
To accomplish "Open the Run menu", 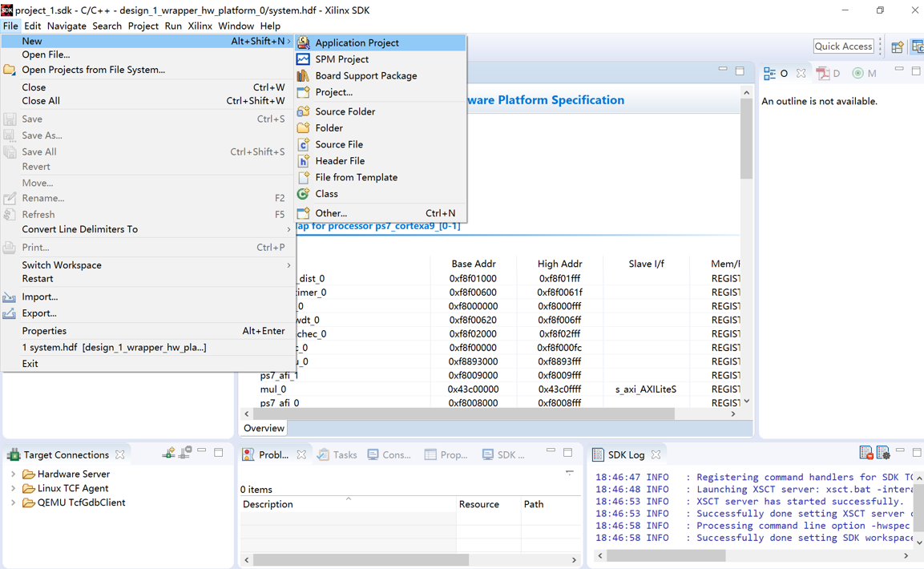I will (x=173, y=26).
